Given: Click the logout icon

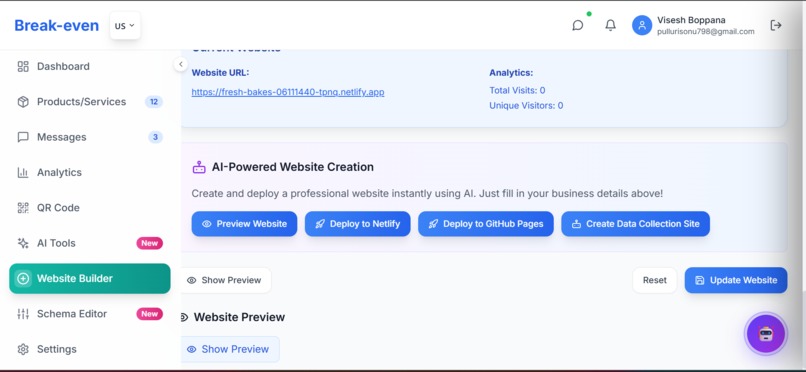Looking at the screenshot, I should (x=776, y=25).
